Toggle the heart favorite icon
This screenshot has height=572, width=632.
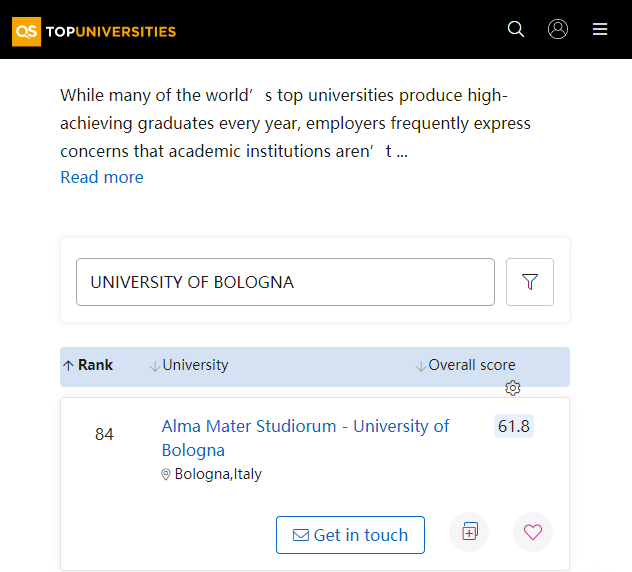coord(532,533)
